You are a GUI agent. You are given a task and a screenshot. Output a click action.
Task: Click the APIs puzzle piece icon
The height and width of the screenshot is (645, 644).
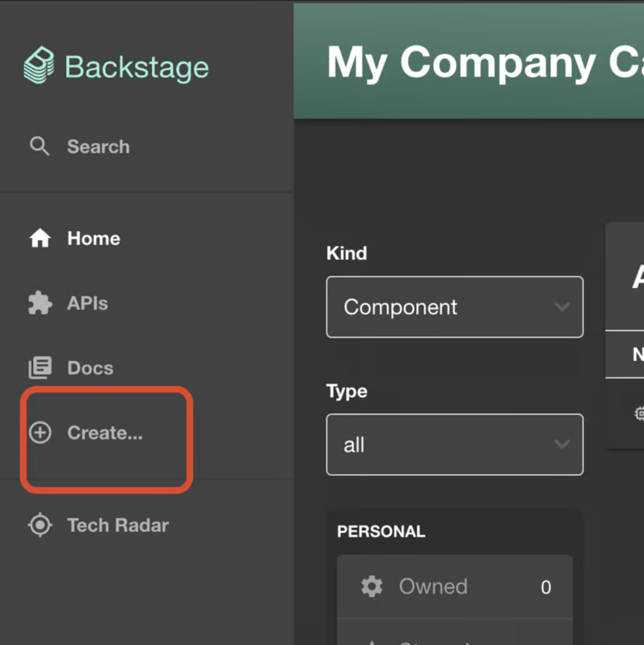pyautogui.click(x=39, y=303)
